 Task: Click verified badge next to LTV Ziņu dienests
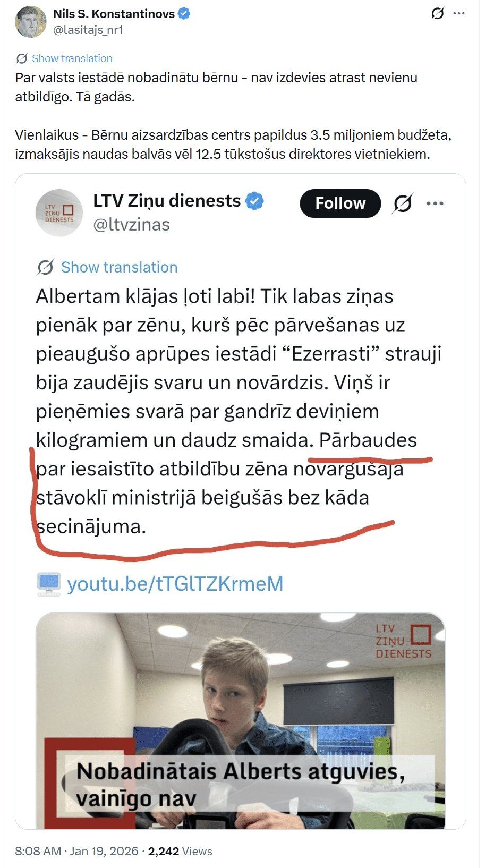255,201
